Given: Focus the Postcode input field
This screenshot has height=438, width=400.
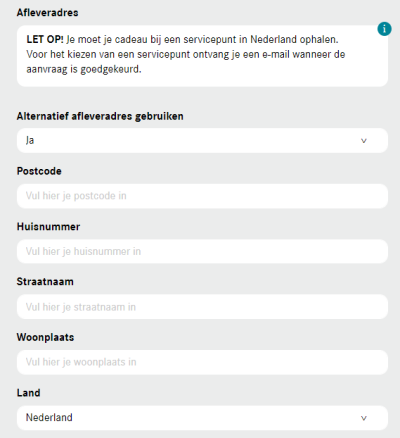Looking at the screenshot, I should tap(202, 196).
